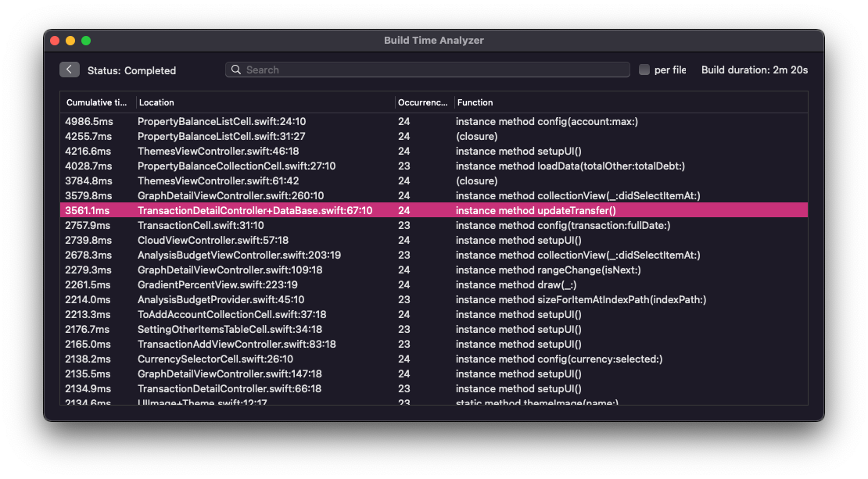Screen dimensions: 868x479
Task: Click the 4986.5ms cumulative time cell
Action: (88, 121)
